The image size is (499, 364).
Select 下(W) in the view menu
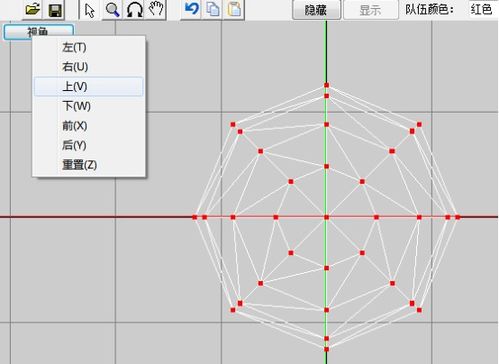89,106
